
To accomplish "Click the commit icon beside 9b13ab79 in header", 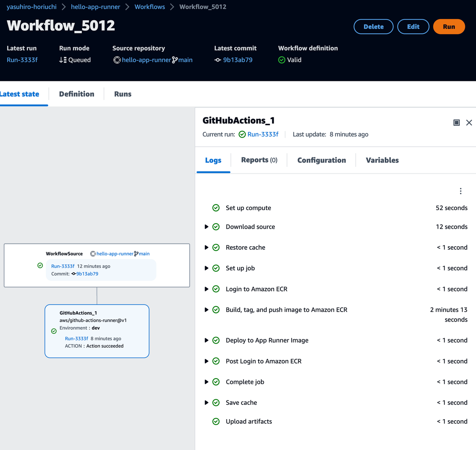I will click(x=218, y=60).
